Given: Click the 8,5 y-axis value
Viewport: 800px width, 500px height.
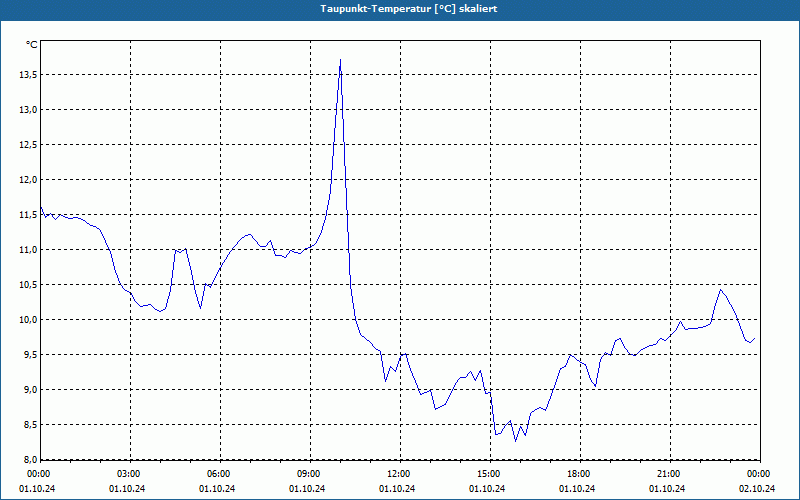Looking at the screenshot, I should [x=30, y=424].
